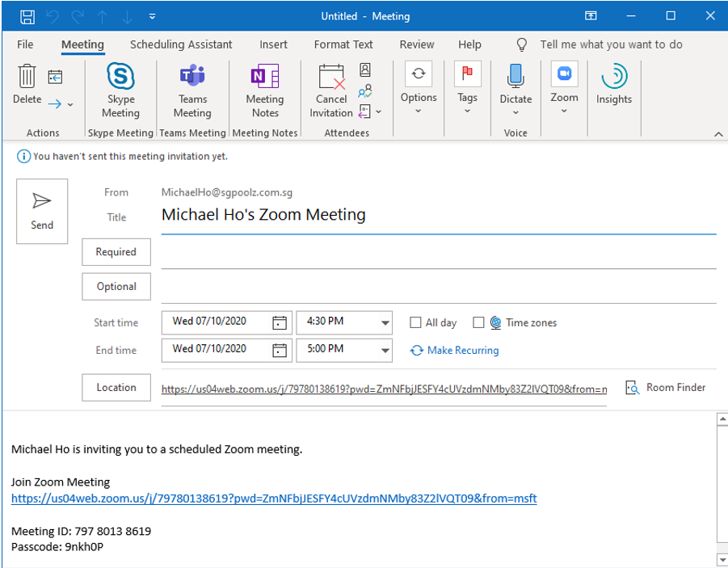Viewport: 728px width, 568px height.
Task: Click the Redo arrow in quick access toolbar
Action: click(77, 17)
